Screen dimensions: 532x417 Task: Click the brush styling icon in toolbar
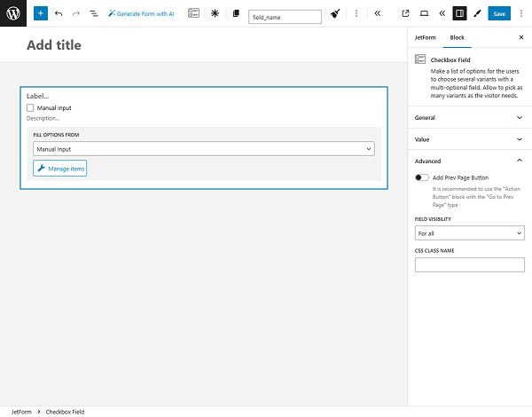click(335, 13)
